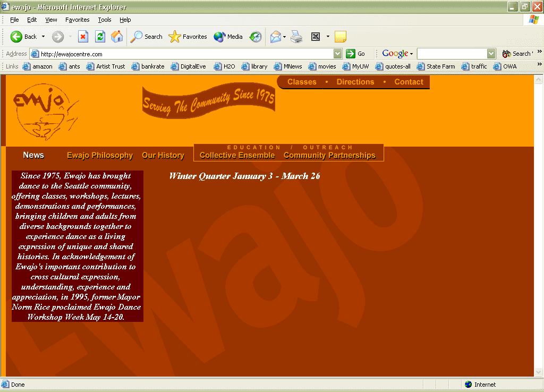544x392 pixels.
Task: Open the library Links shortcut
Action: 254,66
